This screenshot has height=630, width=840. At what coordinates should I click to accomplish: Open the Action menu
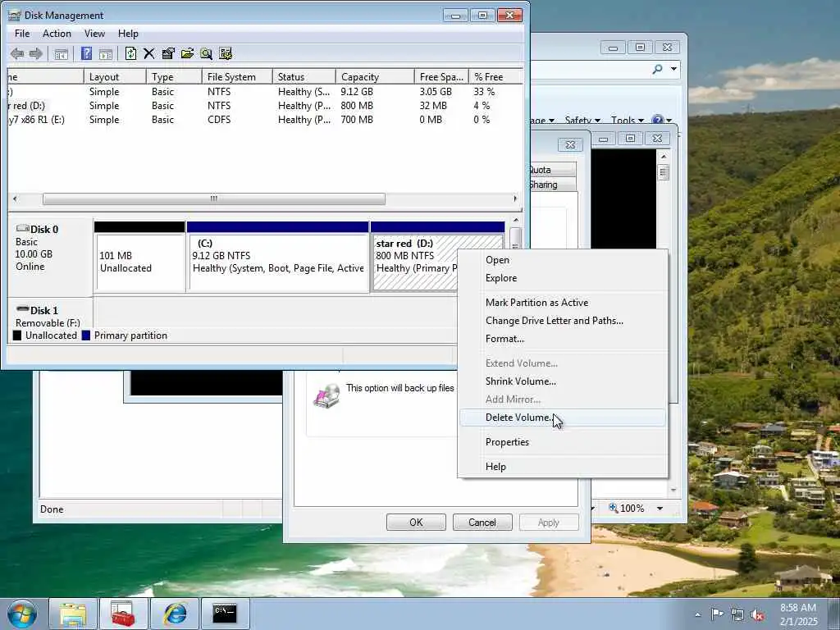pos(57,33)
